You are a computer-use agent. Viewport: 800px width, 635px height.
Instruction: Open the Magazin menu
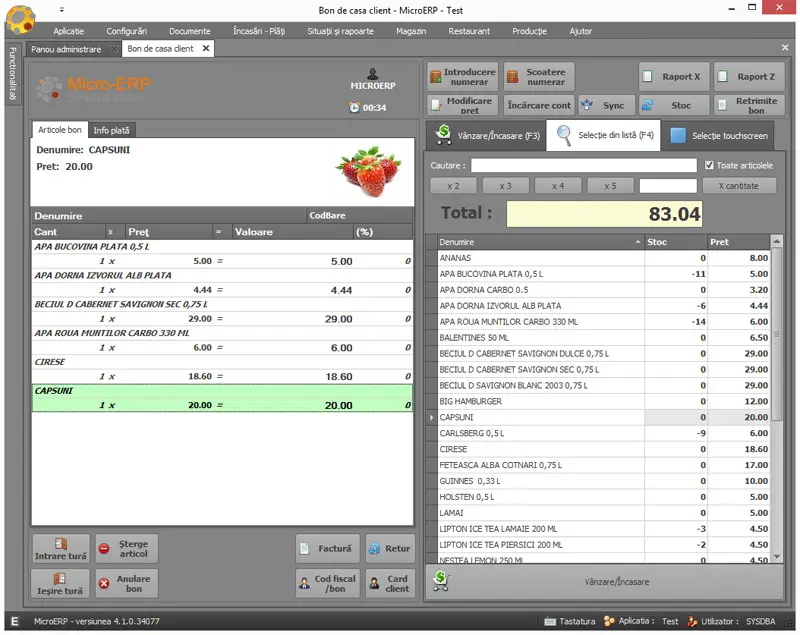(411, 31)
